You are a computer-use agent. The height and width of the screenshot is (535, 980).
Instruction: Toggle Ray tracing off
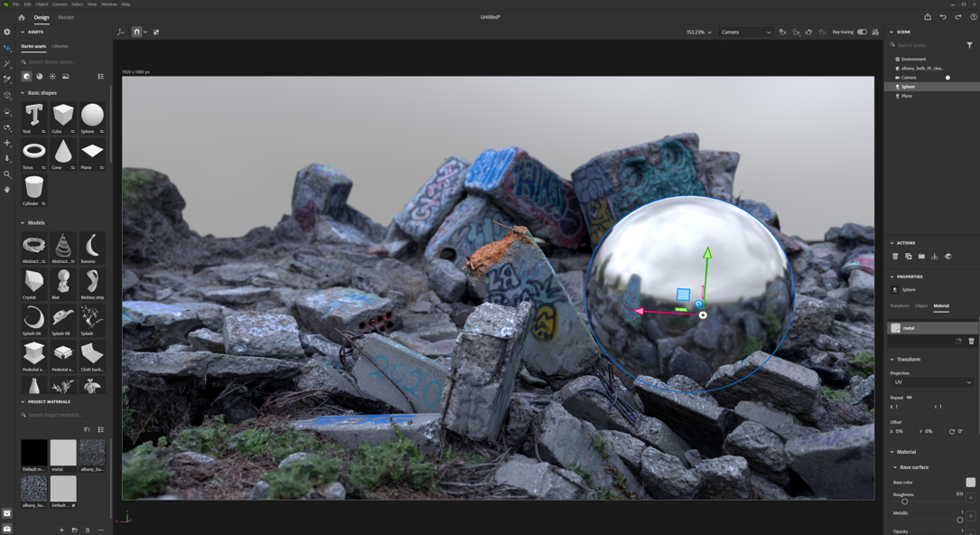[864, 32]
